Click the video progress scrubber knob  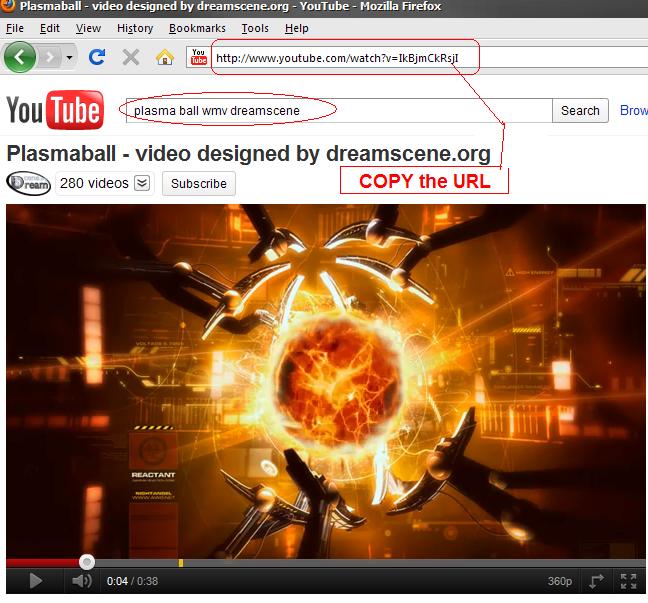(x=87, y=562)
